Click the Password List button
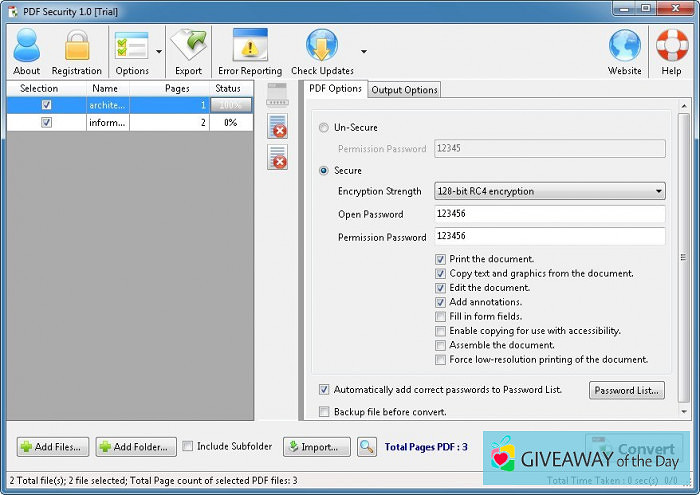 point(626,390)
